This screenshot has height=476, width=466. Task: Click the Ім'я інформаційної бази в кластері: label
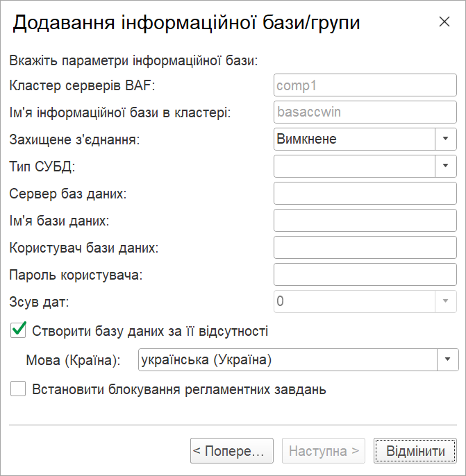120,112
